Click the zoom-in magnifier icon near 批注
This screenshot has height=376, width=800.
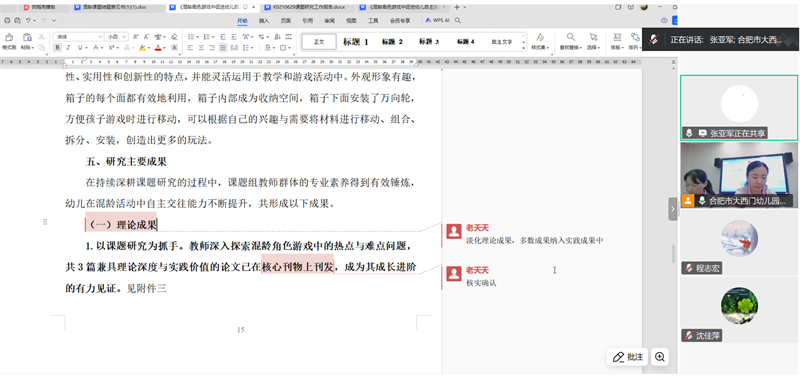tap(660, 357)
